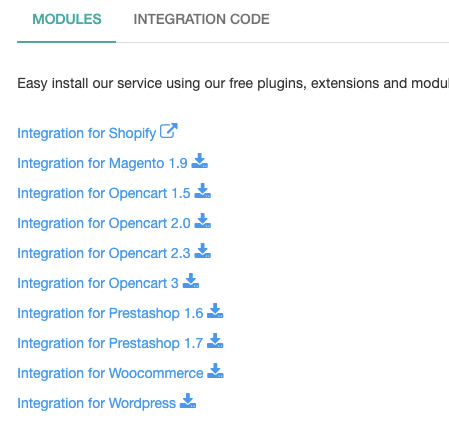Switch to the Integration Code tab
449x438 pixels.
(201, 19)
